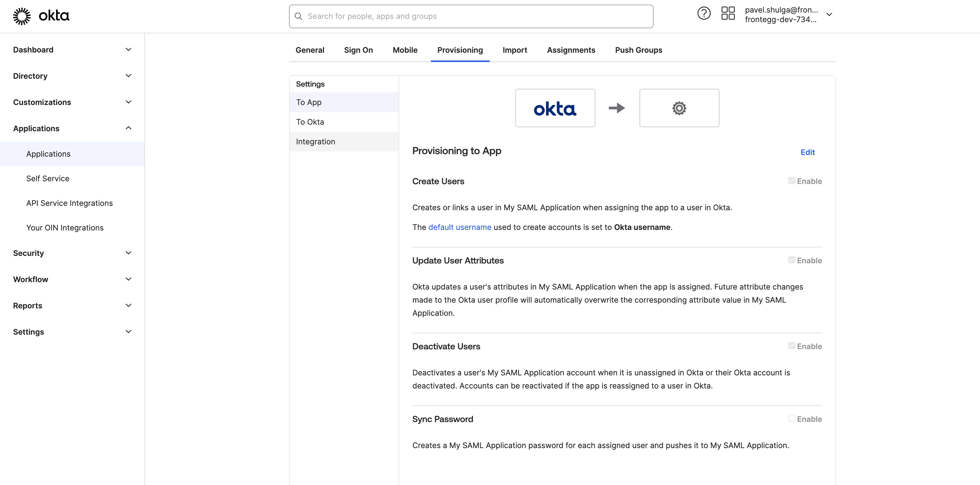Open API Service Integrations in sidebar

[x=72, y=203]
